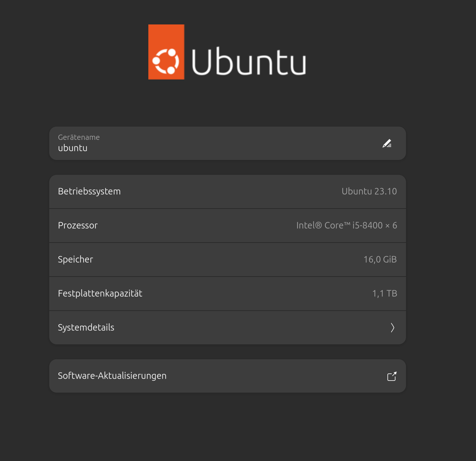Select the Betriebssystem label
This screenshot has width=476, height=461.
(89, 192)
